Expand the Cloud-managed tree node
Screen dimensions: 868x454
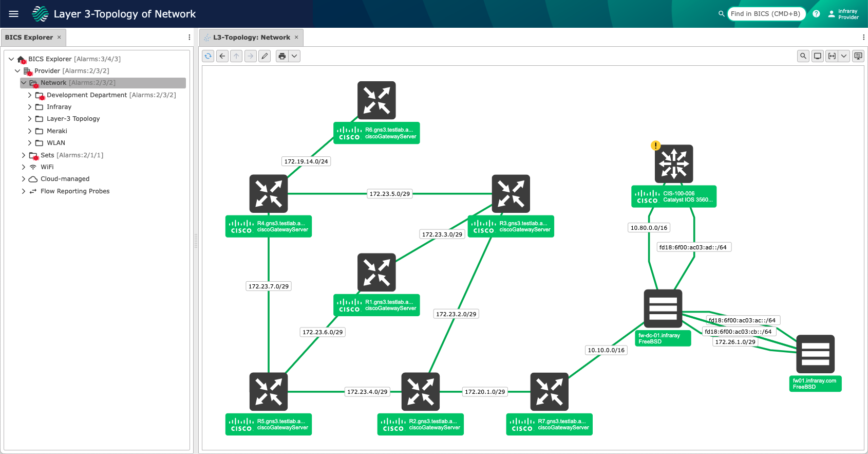click(x=24, y=179)
